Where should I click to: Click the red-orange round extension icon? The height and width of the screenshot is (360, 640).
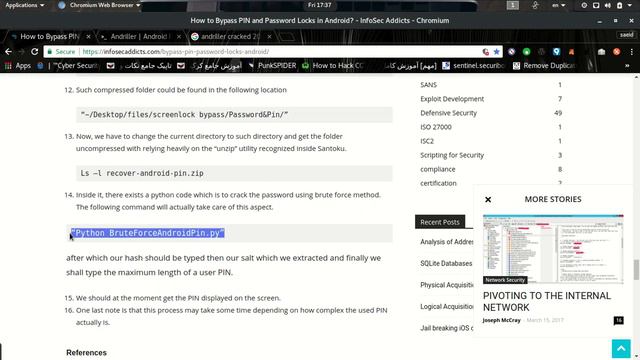coord(616,52)
